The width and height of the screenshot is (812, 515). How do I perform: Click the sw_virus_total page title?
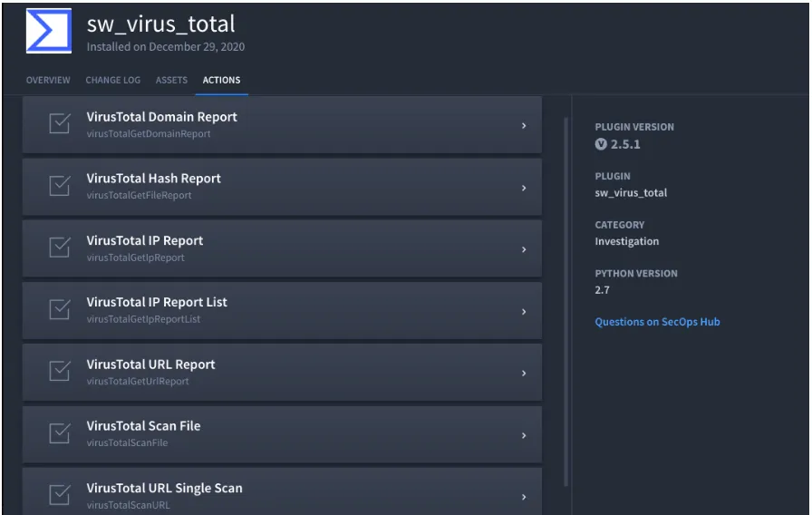click(160, 24)
